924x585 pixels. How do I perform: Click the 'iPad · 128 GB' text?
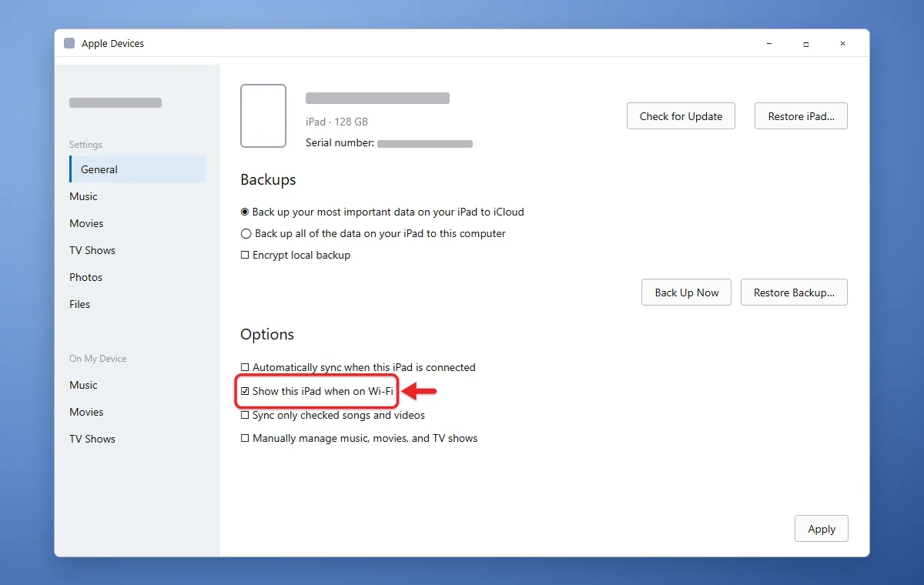336,122
